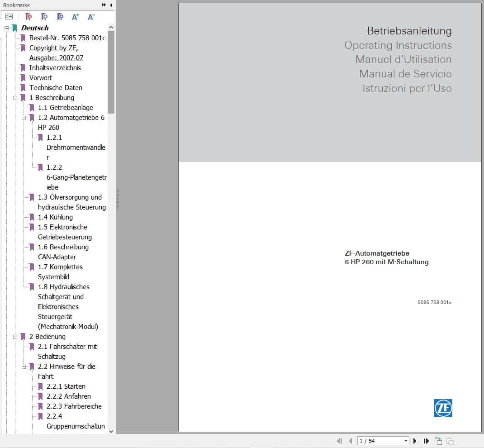The height and width of the screenshot is (448, 484).
Task: Click the Betriebsanleitung heading on the page
Action: click(x=409, y=31)
